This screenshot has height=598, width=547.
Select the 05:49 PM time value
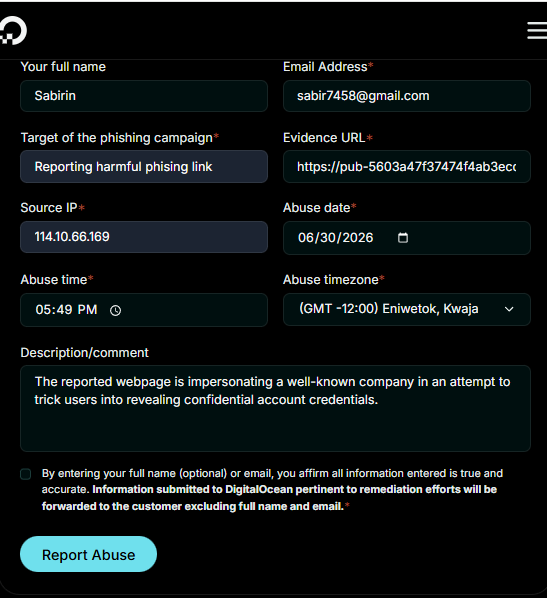pyautogui.click(x=66, y=310)
